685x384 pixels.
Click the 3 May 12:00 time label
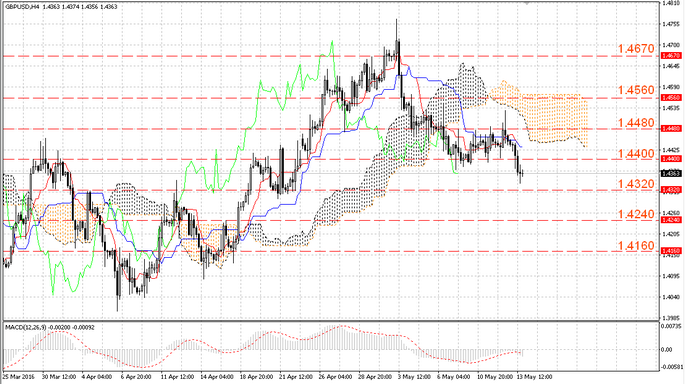(x=415, y=377)
